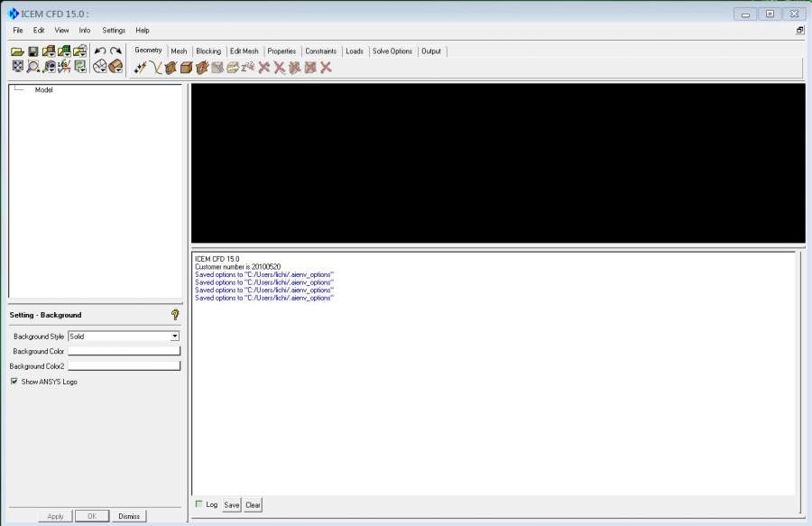The height and width of the screenshot is (526, 812).
Task: Switch to the Solve Options tab
Action: coord(392,51)
